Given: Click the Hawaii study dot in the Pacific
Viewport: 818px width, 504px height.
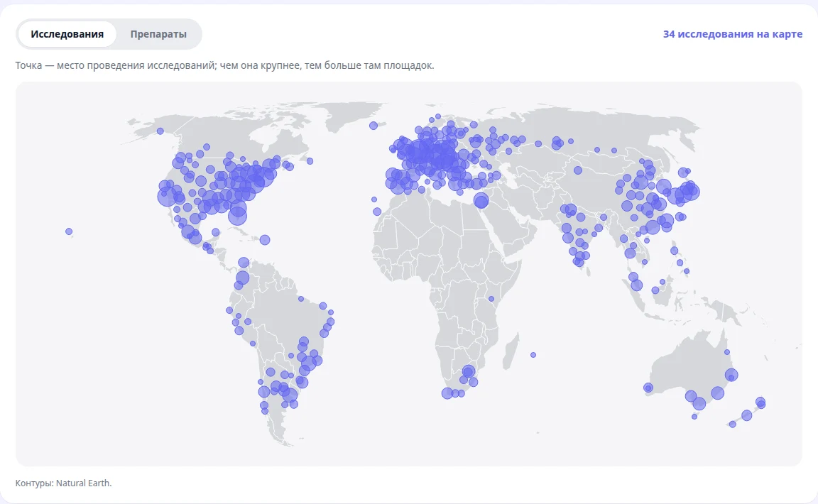Looking at the screenshot, I should (x=69, y=231).
